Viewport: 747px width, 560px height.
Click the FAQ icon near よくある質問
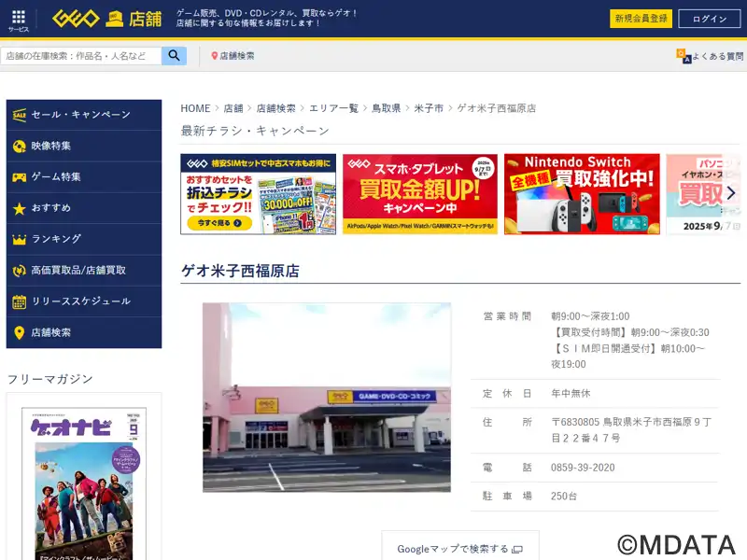point(684,56)
